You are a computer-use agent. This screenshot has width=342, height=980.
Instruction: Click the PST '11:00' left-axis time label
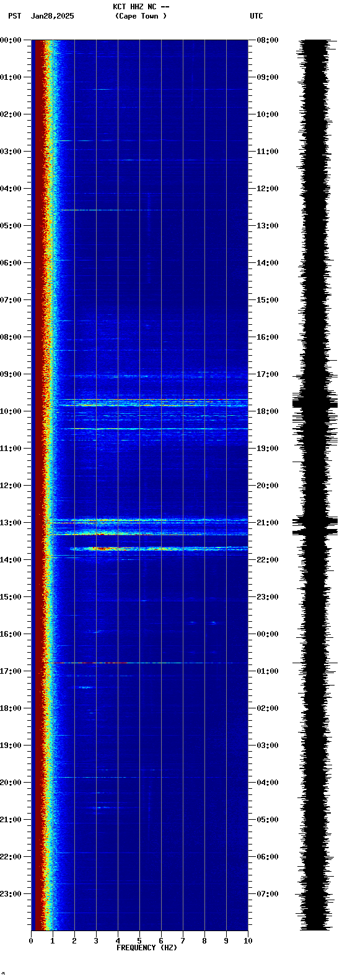(x=11, y=449)
